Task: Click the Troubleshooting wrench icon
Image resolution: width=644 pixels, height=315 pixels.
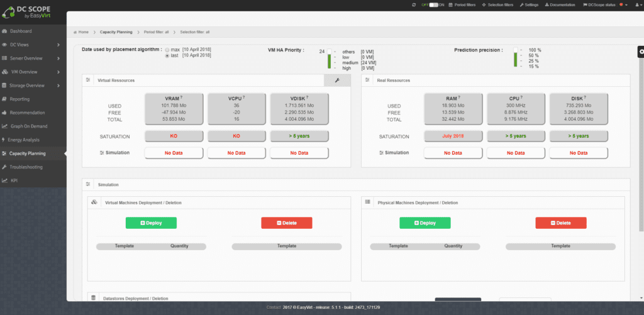Action: (x=4, y=167)
